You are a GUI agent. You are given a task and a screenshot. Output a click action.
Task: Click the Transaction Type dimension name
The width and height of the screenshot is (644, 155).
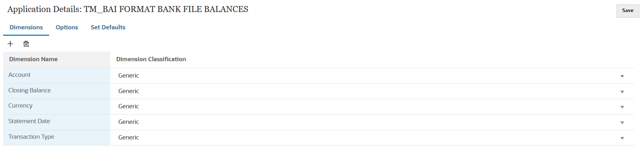tap(31, 137)
